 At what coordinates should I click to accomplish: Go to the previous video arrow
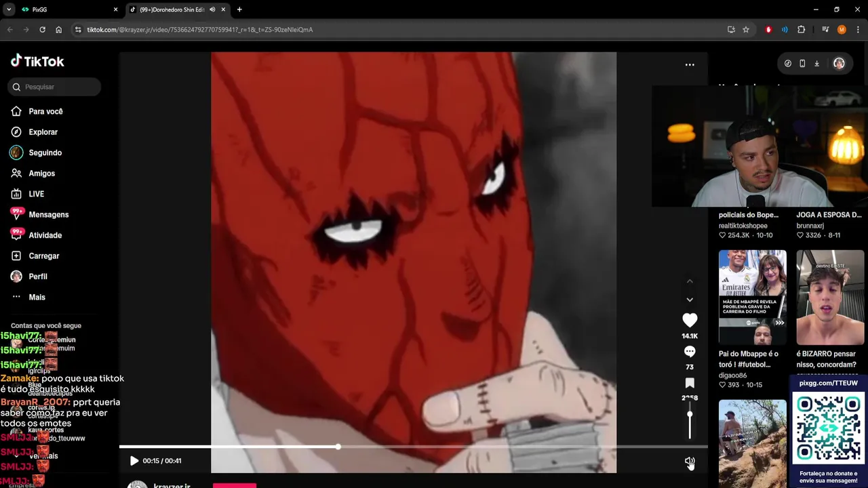[x=690, y=281]
